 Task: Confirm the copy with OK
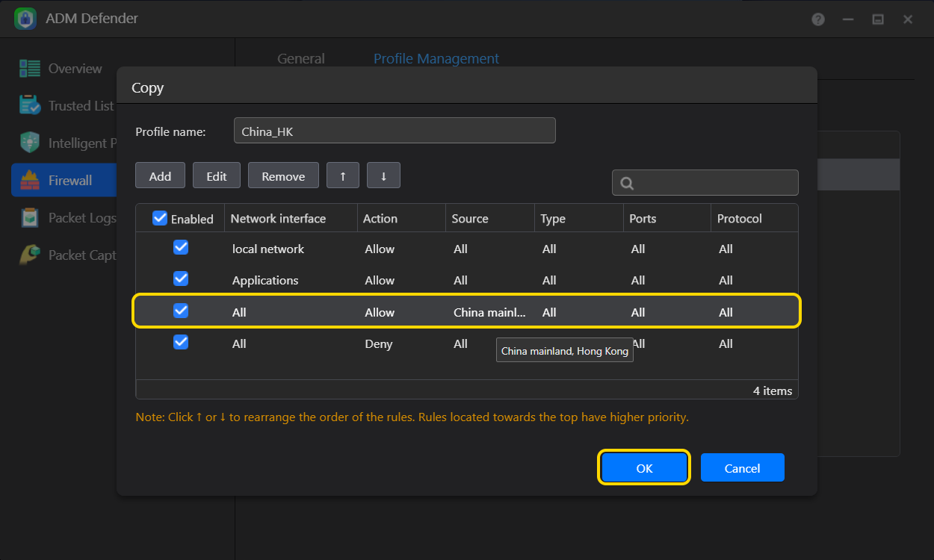click(x=644, y=467)
